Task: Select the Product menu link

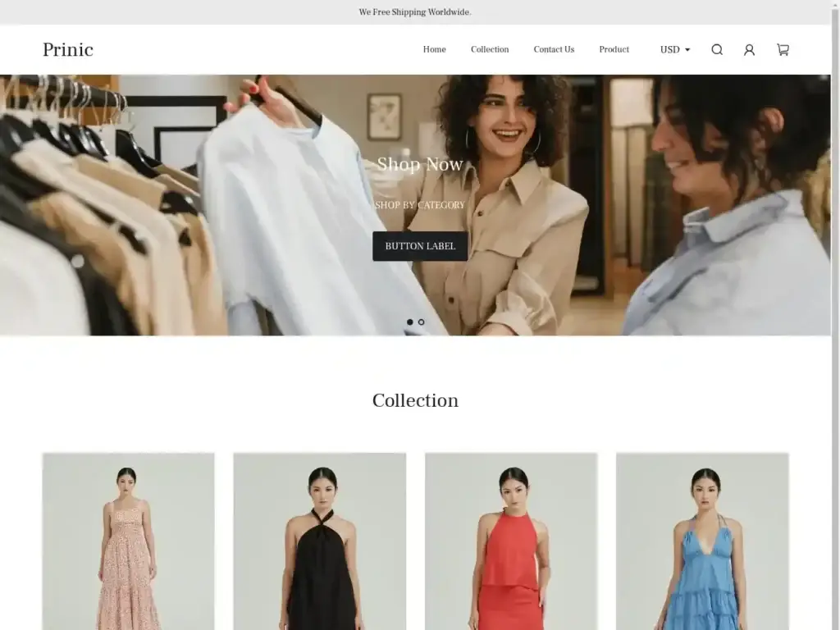Action: 614,50
